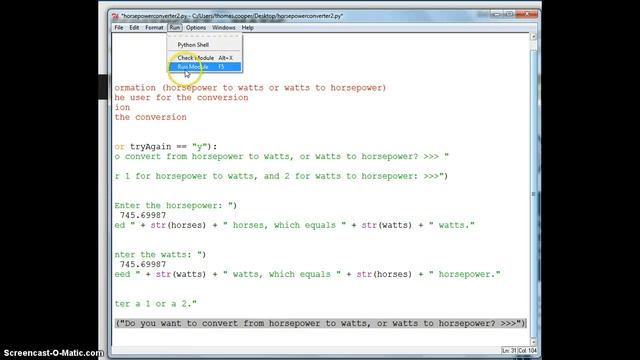Click the first '745.69987' value line
Screen dimensions: 640x360
pyautogui.click(x=143, y=216)
